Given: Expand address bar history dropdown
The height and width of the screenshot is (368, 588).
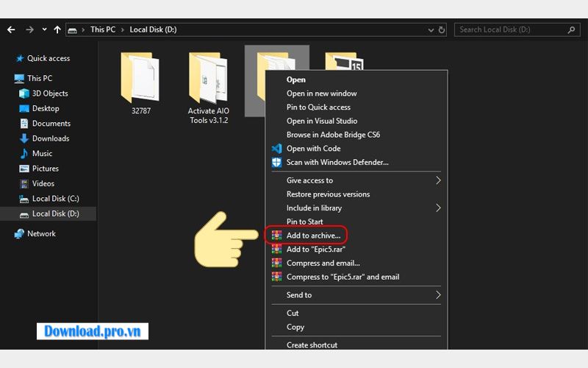Looking at the screenshot, I should (431, 30).
